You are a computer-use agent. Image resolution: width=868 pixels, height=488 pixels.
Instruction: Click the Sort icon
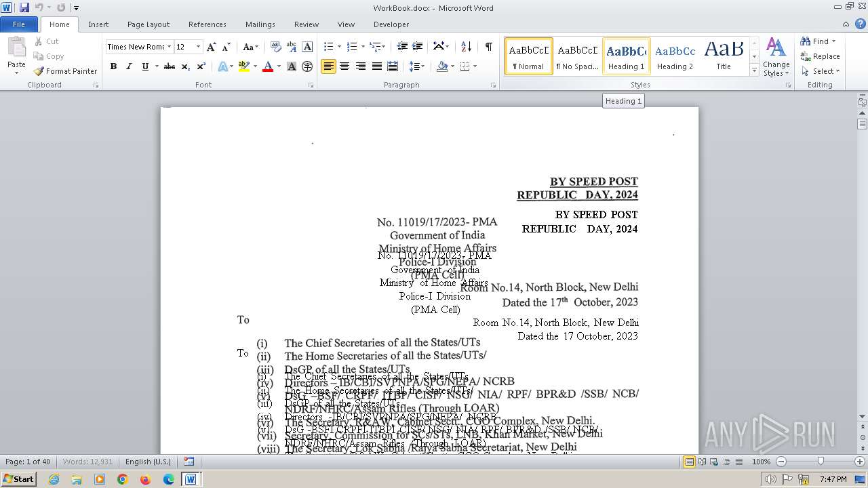466,47
